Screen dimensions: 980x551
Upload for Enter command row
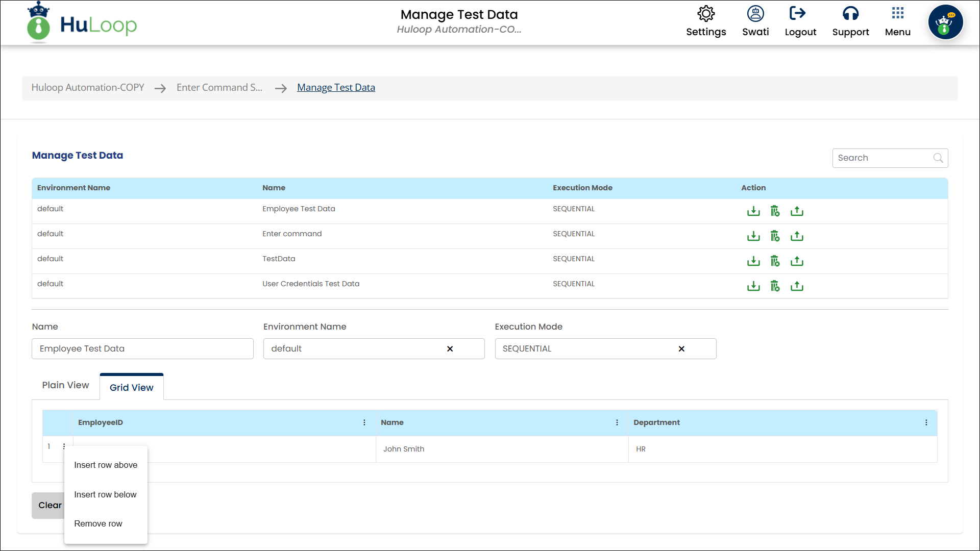[797, 236]
